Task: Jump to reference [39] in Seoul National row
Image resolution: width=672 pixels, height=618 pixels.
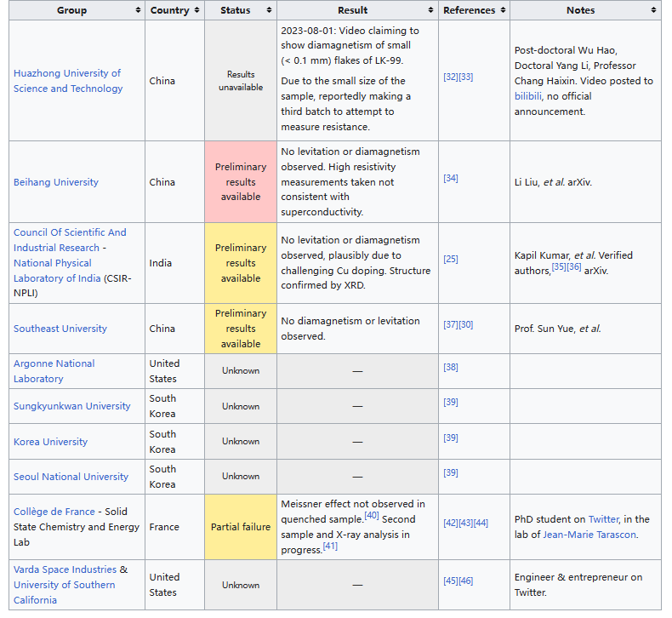Action: coord(451,472)
